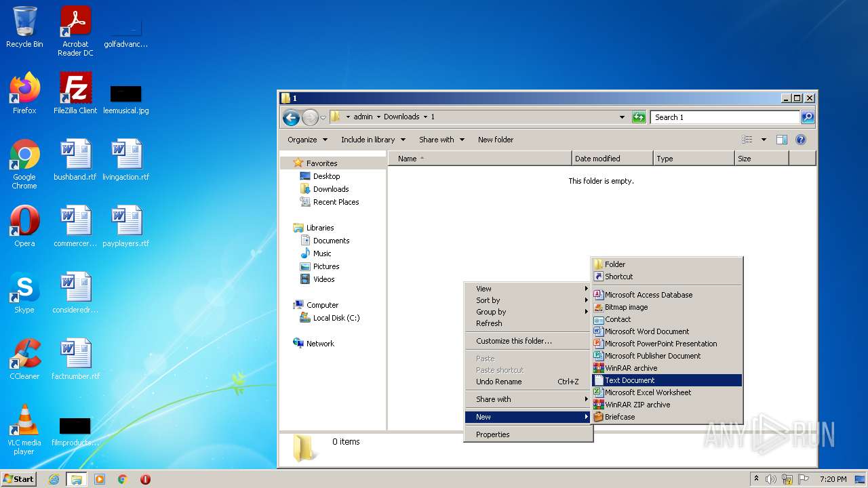Expand the View submenu in context menu
868x488 pixels.
click(x=528, y=289)
